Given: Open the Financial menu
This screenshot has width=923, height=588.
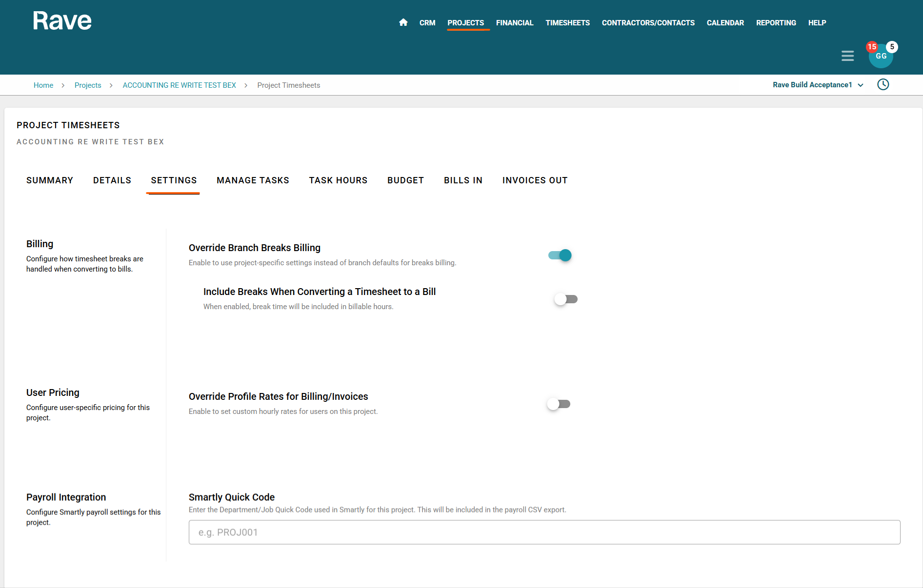Looking at the screenshot, I should pyautogui.click(x=515, y=23).
